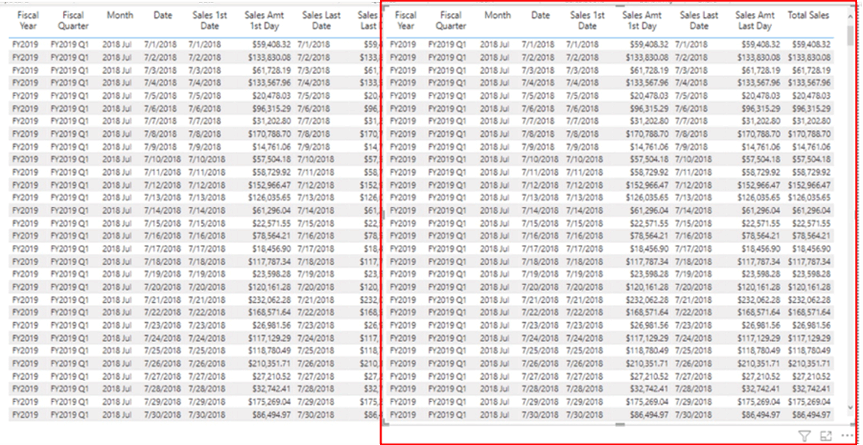This screenshot has height=445, width=863.
Task: Click Month column header in left table
Action: 120,15
